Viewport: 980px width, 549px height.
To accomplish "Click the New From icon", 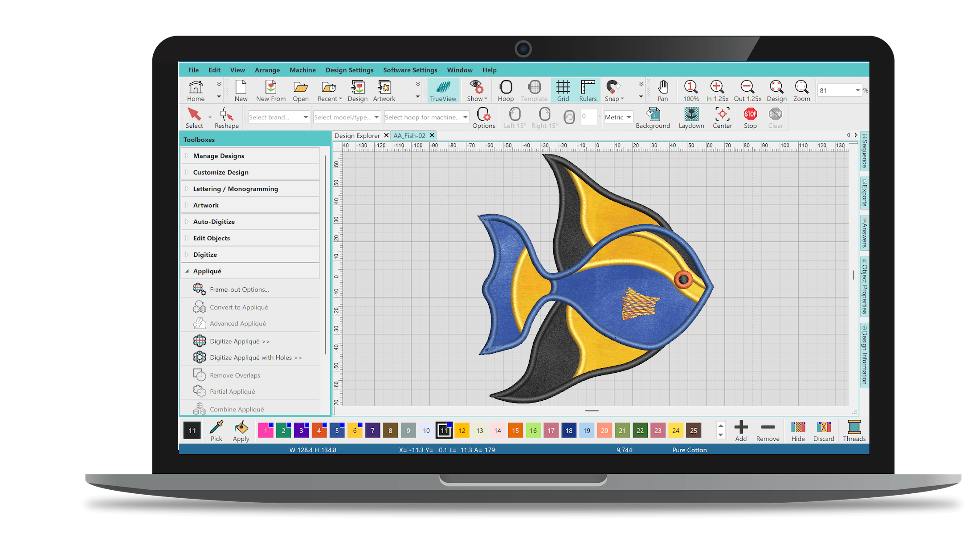I will tap(271, 91).
